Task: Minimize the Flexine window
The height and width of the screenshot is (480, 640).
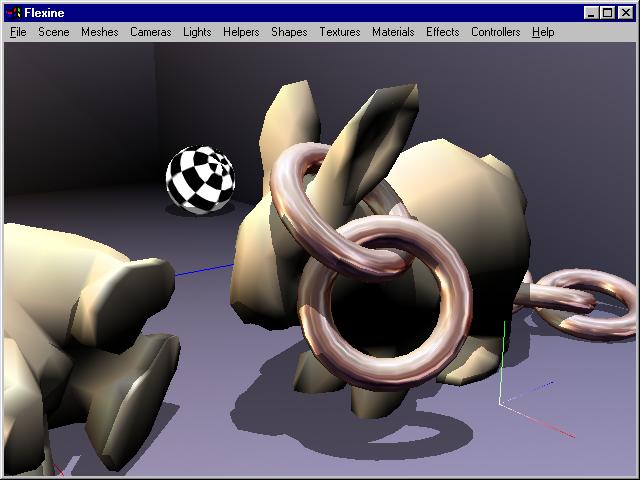Action: [x=591, y=13]
